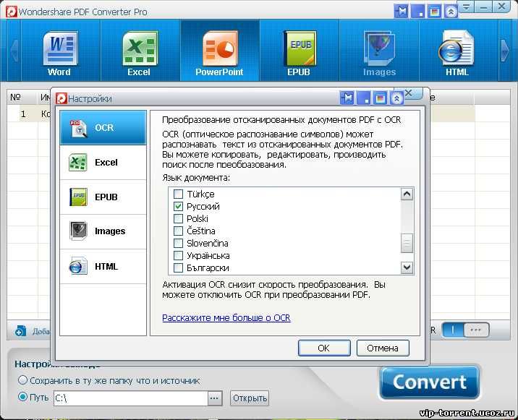
Task: Toggle the OCR on/off switch
Action: [x=465, y=330]
